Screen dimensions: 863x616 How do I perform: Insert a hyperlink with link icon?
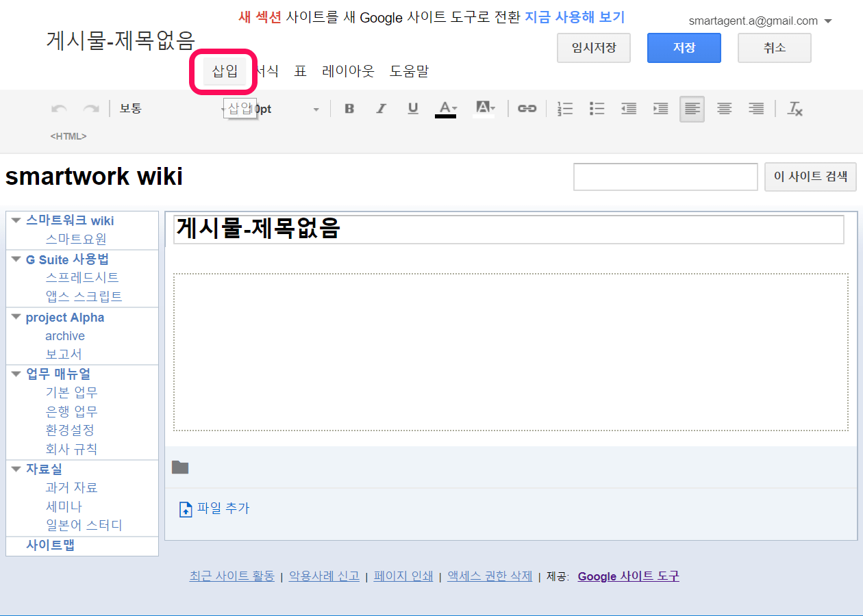(x=527, y=109)
